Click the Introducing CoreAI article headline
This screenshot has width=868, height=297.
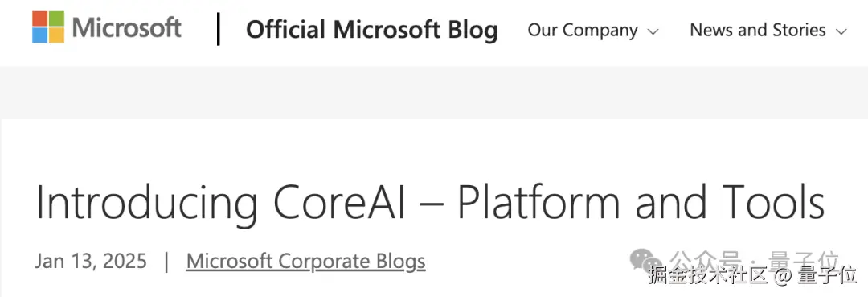tap(430, 203)
